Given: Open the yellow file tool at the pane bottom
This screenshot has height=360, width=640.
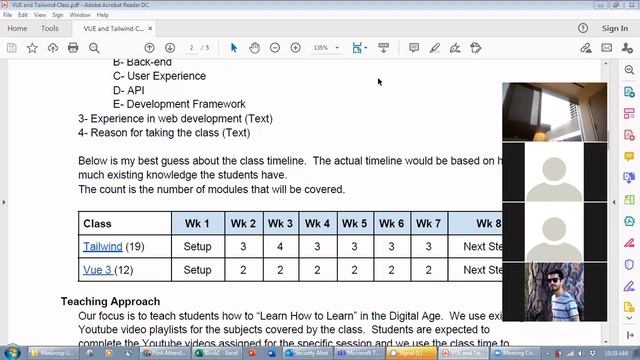Looking at the screenshot, I should pos(629,307).
